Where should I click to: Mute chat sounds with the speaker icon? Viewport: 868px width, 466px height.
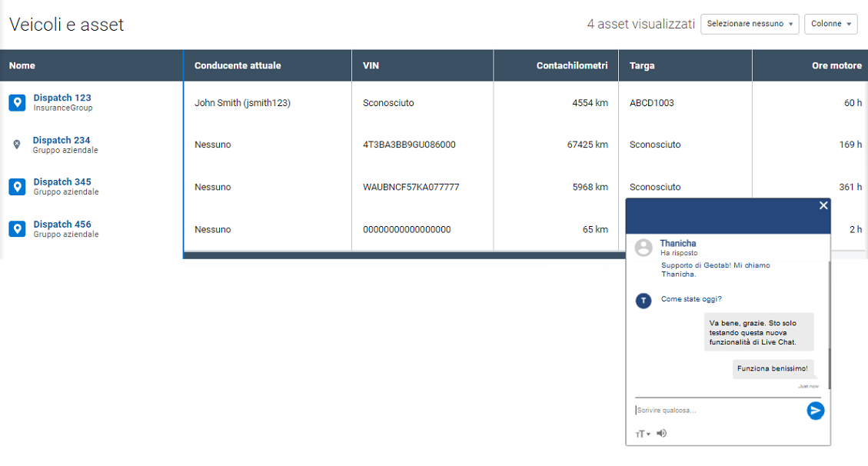[661, 433]
